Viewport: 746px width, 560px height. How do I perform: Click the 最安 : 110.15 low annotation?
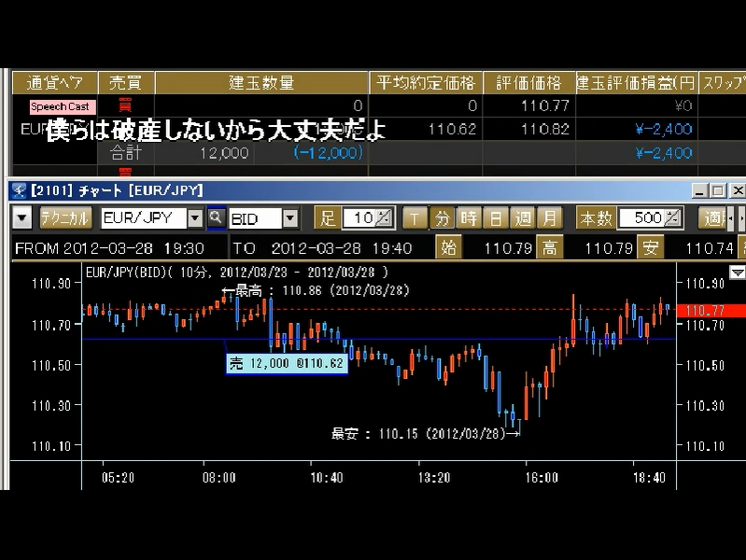coord(426,433)
